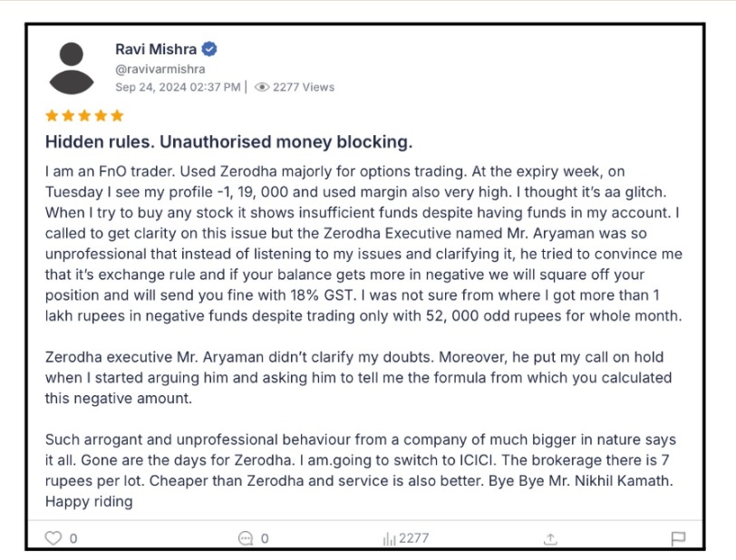Select the fifth star of the rating

click(116, 115)
